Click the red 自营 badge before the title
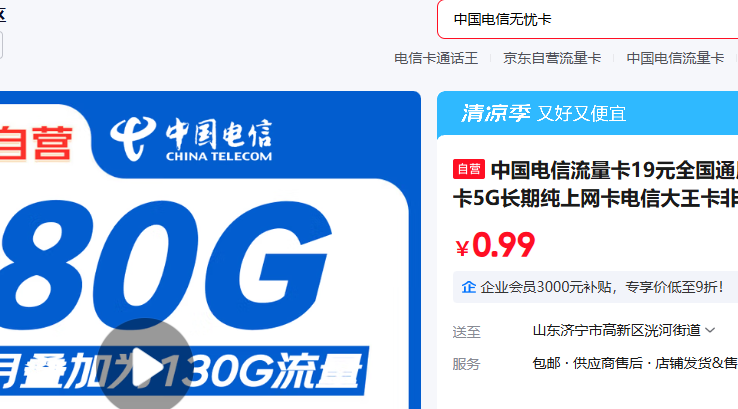Screen dimensions: 738x409 [x=469, y=169]
